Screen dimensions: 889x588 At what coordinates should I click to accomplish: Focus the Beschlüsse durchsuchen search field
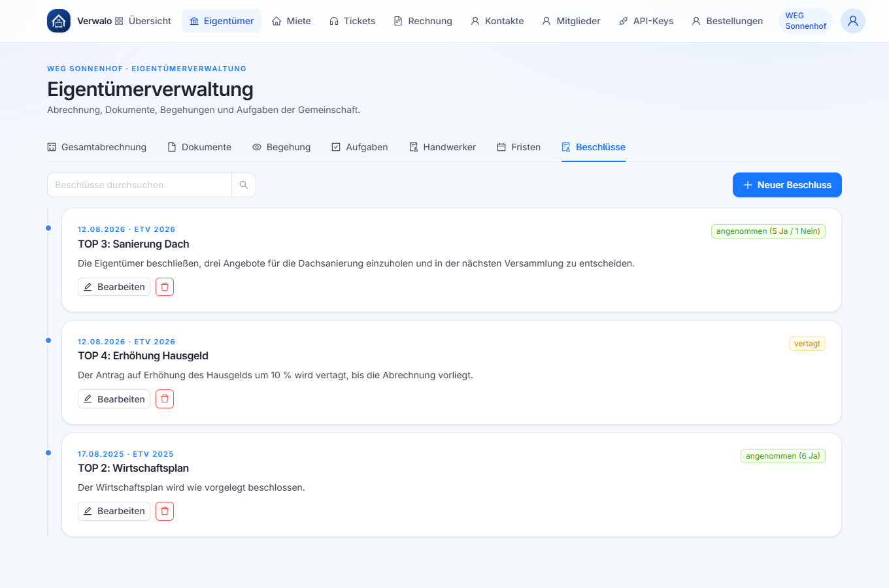click(139, 185)
